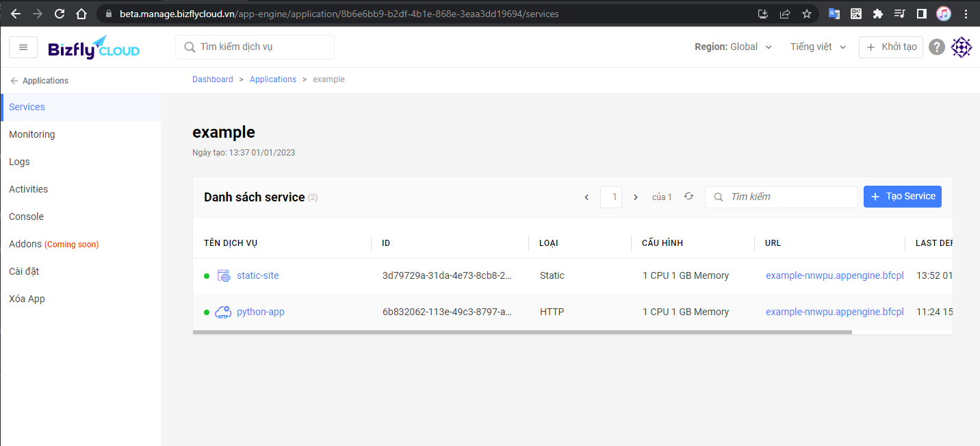This screenshot has height=446, width=980.
Task: Click the table horizontal scrollbar
Action: coord(522,332)
